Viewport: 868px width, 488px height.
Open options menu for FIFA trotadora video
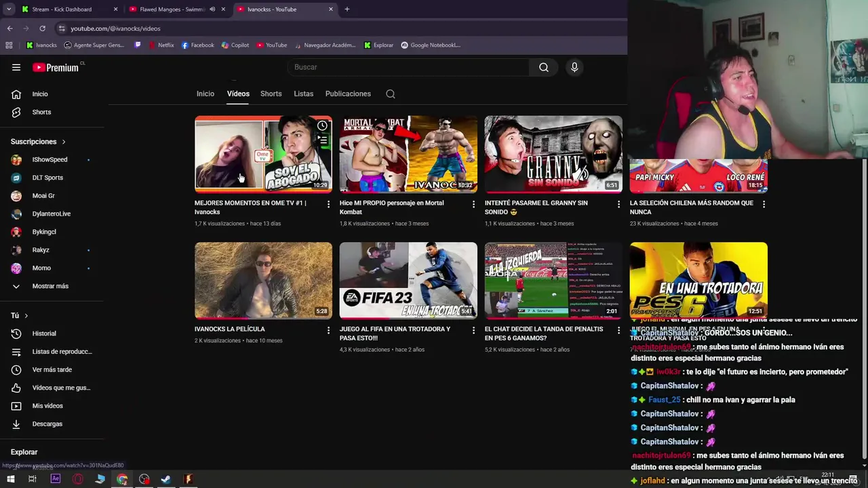click(x=473, y=330)
